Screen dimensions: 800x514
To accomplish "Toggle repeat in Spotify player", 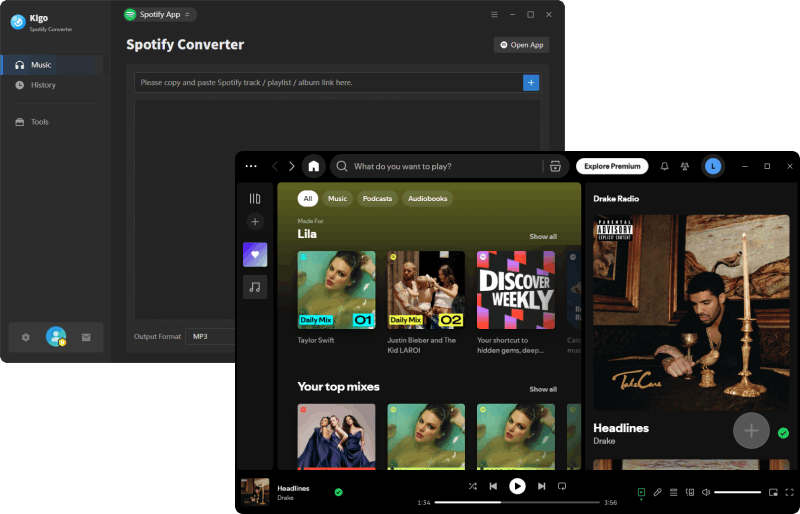I will pyautogui.click(x=562, y=486).
